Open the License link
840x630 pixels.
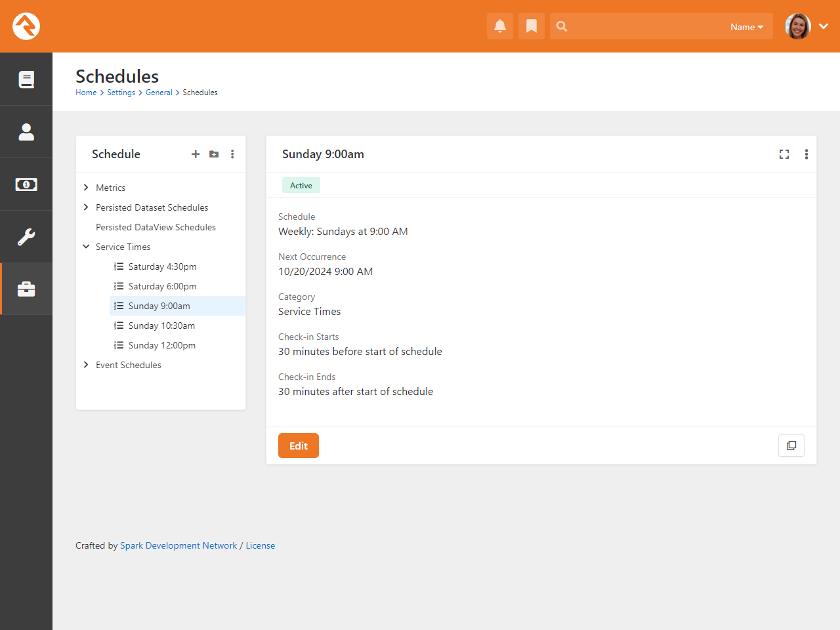pos(261,545)
